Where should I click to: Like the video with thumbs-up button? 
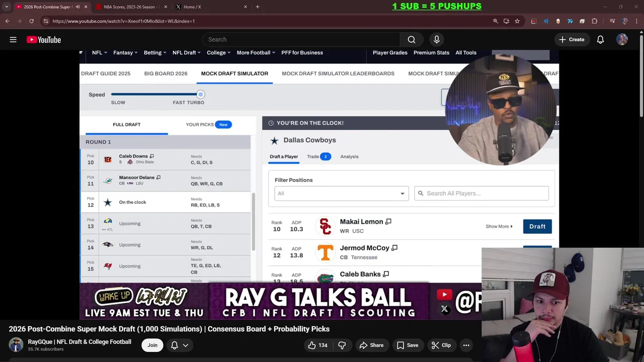317,345
